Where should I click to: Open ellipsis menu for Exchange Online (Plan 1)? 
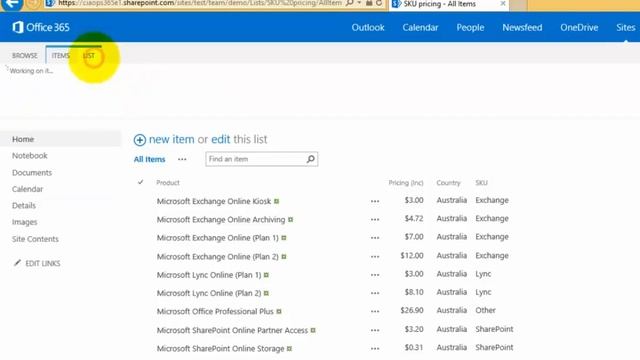point(375,238)
